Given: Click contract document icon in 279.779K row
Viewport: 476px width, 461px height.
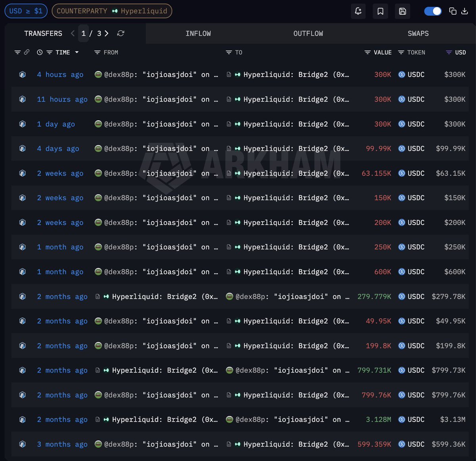Looking at the screenshot, I should click(98, 297).
